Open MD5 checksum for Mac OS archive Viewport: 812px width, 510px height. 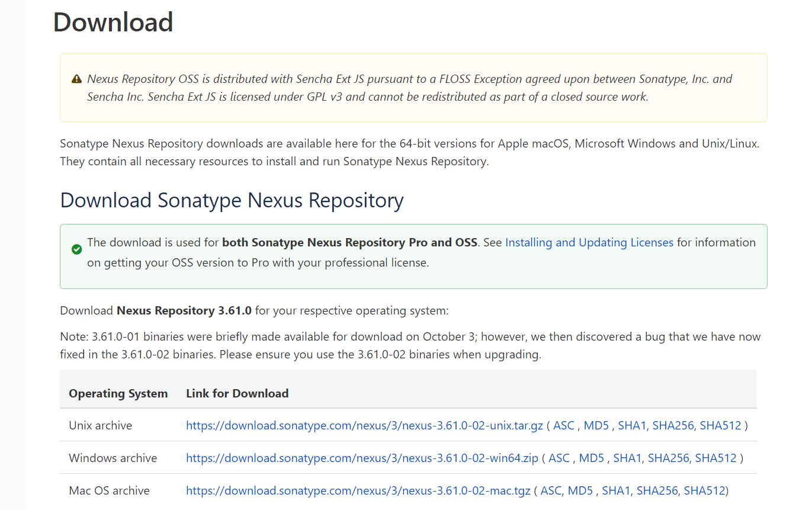pos(580,490)
